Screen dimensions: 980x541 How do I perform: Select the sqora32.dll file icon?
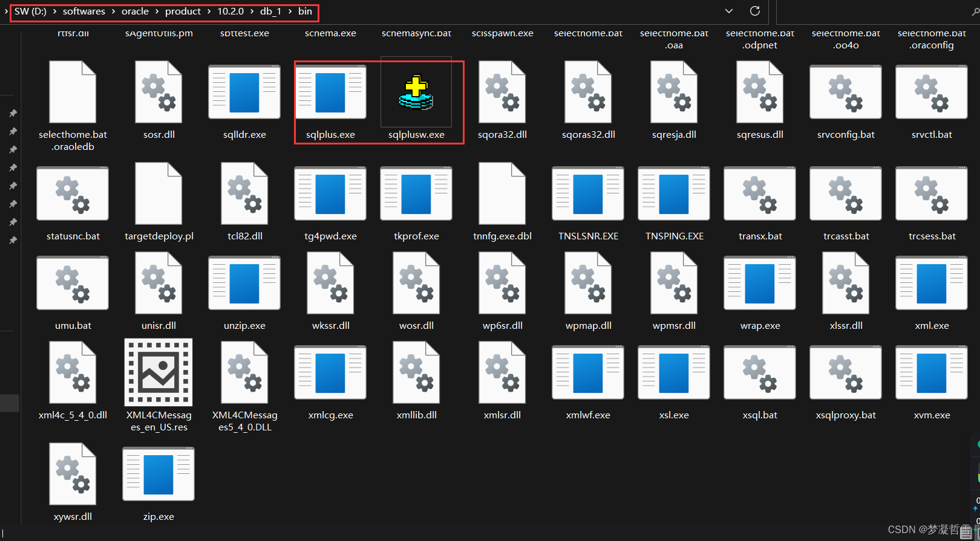coord(502,92)
